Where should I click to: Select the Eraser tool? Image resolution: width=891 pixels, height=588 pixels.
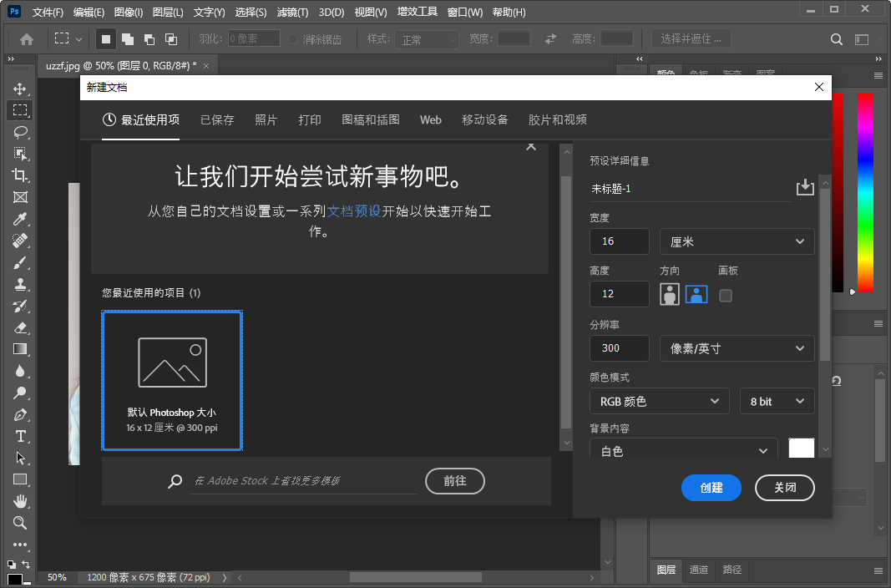click(x=20, y=327)
